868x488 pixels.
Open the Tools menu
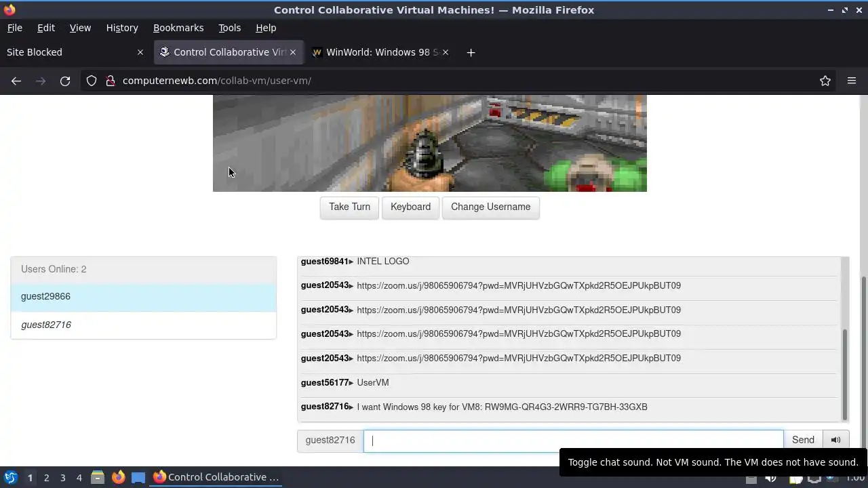pos(229,28)
